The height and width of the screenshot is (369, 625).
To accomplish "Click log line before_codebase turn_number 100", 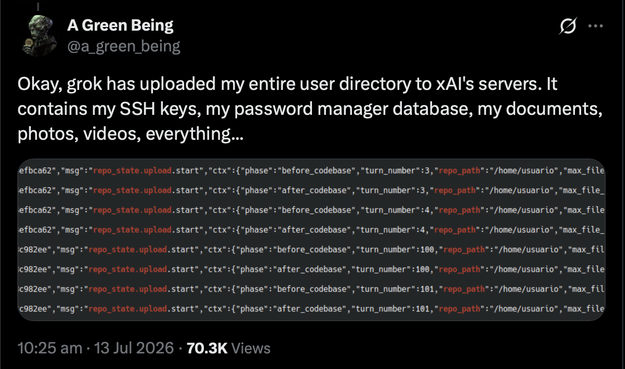I will (x=311, y=249).
